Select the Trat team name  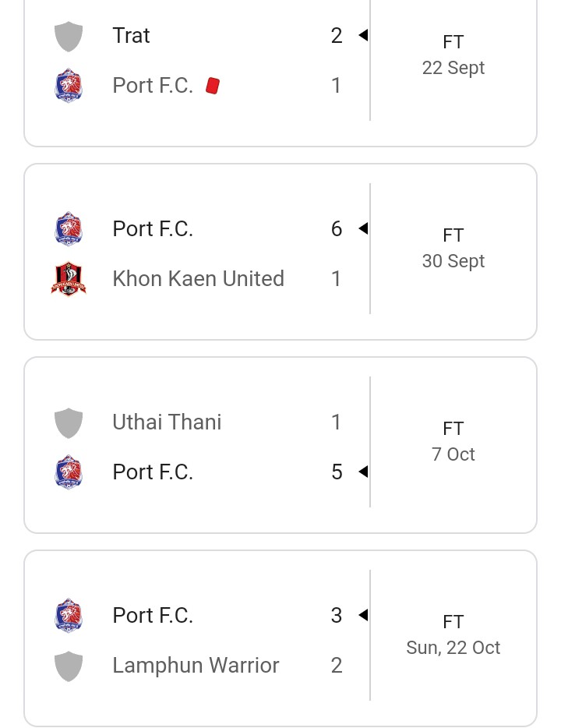point(132,36)
